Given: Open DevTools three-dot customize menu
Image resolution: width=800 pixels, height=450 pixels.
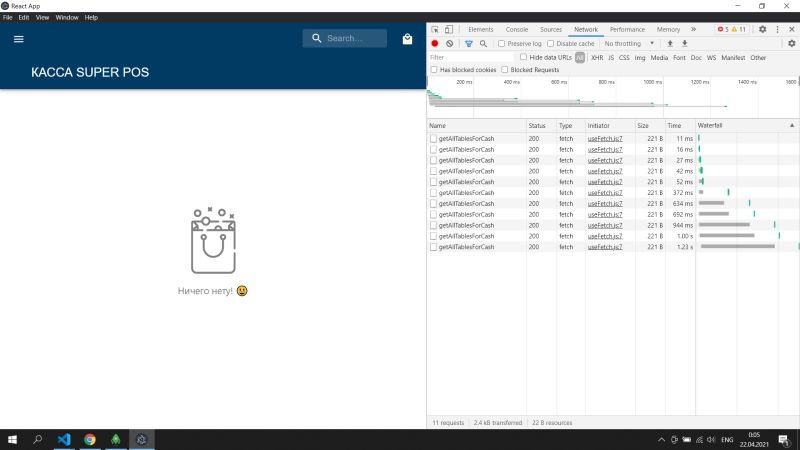Looking at the screenshot, I should click(778, 30).
